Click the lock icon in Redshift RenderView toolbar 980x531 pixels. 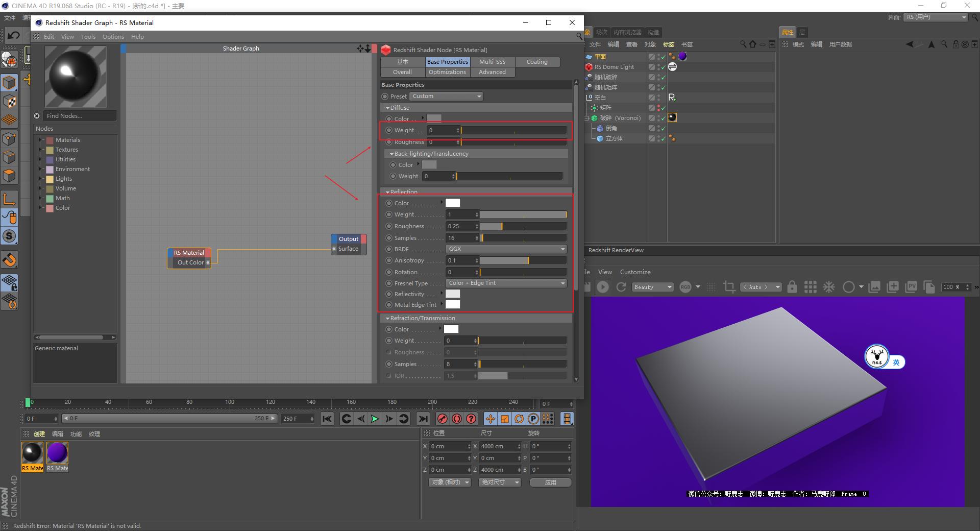[792, 287]
